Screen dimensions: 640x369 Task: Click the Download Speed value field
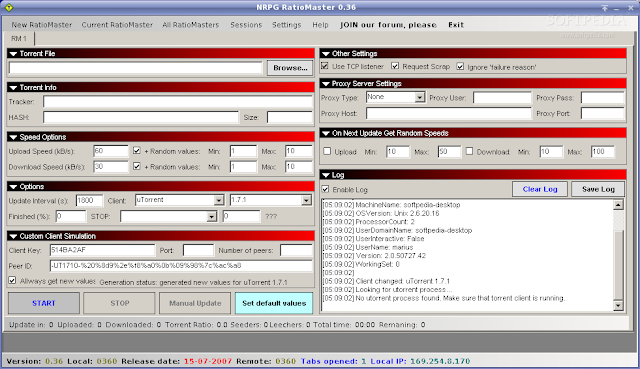tap(111, 167)
